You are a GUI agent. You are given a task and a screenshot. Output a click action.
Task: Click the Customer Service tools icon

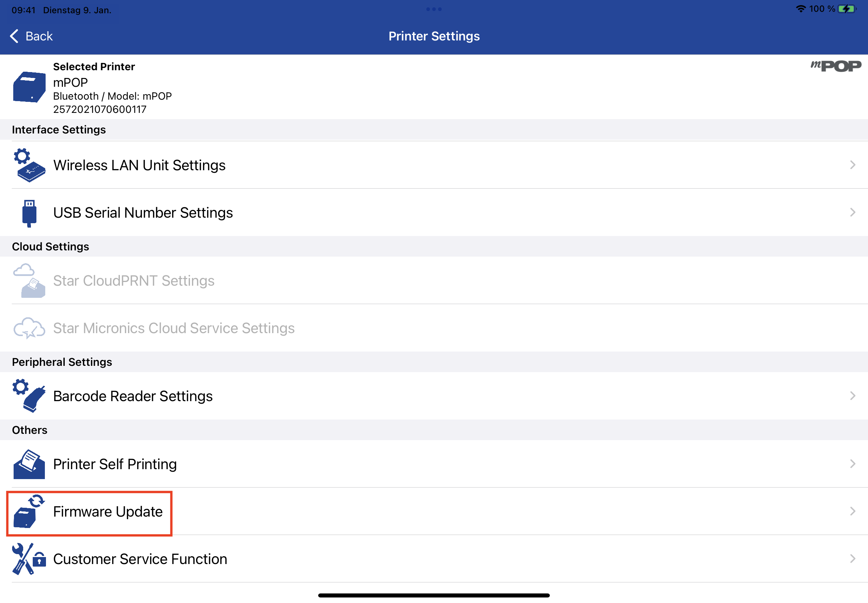29,559
